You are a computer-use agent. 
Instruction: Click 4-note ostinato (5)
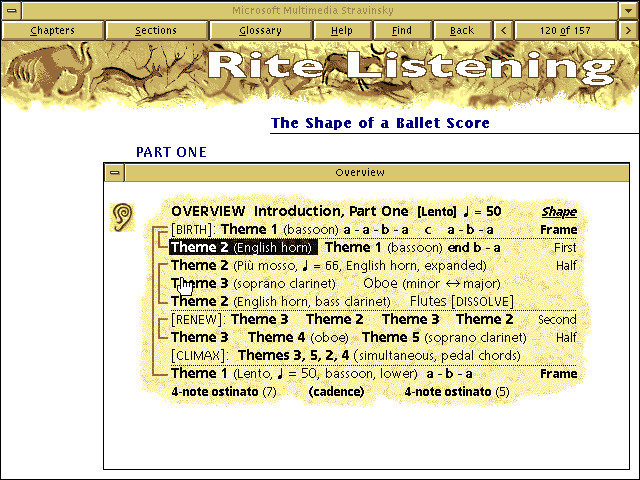tap(457, 392)
